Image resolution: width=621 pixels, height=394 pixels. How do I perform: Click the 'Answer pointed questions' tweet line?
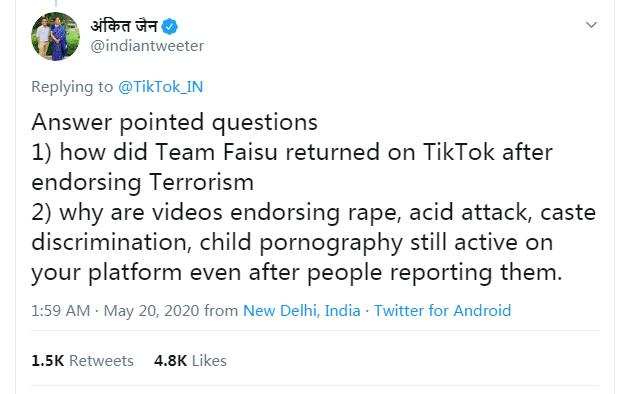[174, 122]
